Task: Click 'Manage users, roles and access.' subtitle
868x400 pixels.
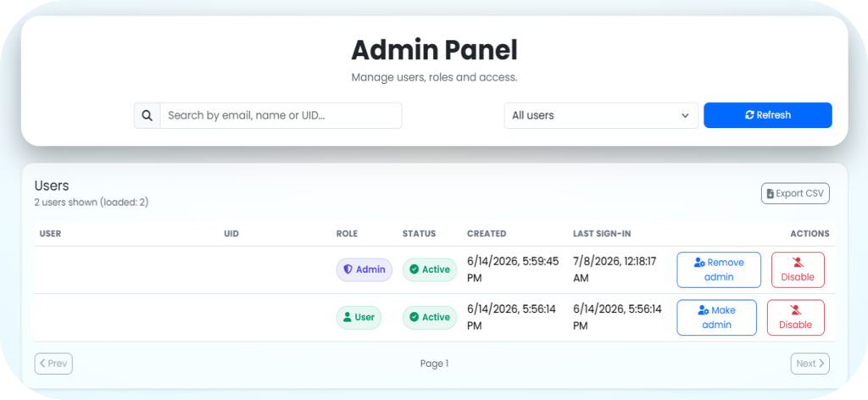Action: pos(435,77)
